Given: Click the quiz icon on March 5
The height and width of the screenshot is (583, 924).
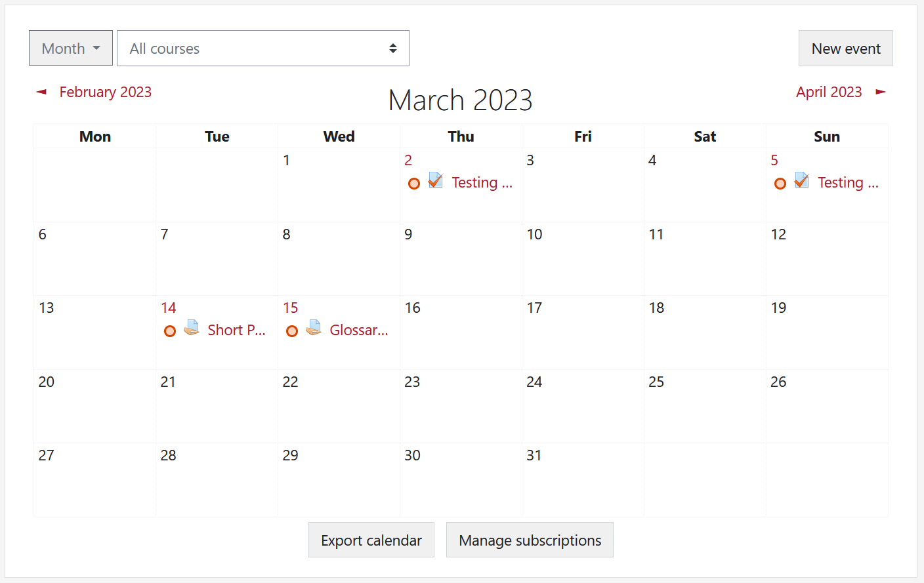Looking at the screenshot, I should [x=802, y=180].
